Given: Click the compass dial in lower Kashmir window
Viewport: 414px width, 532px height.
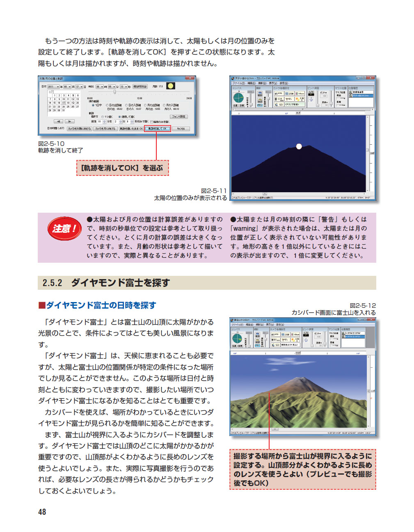Looking at the screenshot, I should pos(237,339).
